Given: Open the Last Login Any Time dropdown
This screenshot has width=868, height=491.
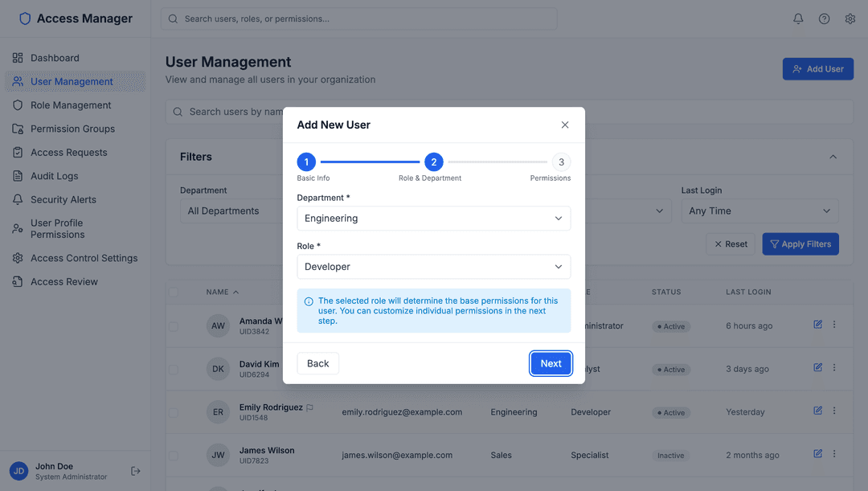Looking at the screenshot, I should coord(759,211).
